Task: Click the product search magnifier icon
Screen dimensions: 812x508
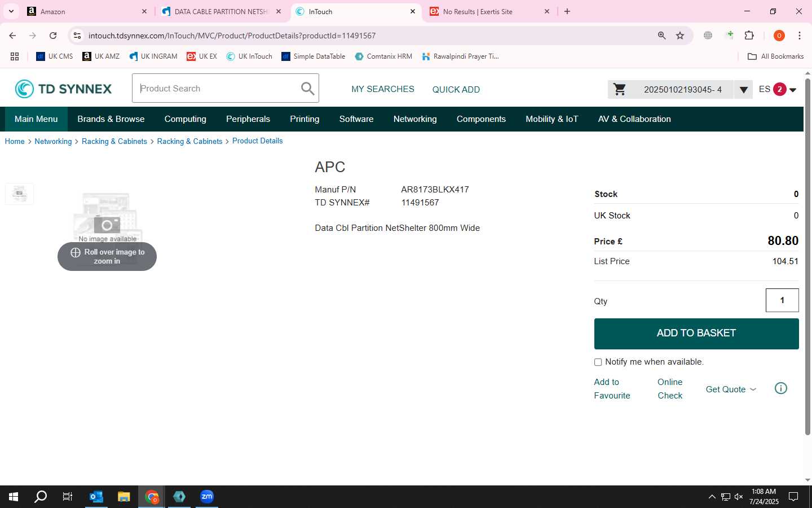Action: 307,89
